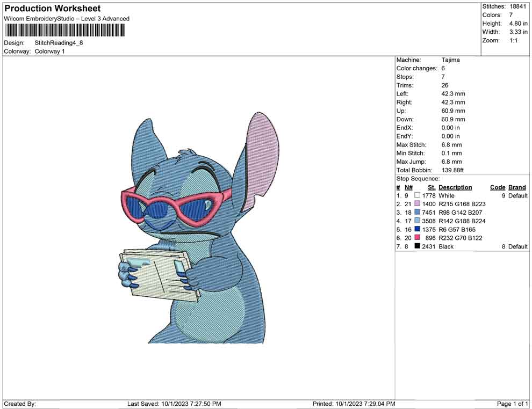Image resolution: width=532 pixels, height=409 pixels.
Task: Click 'Wilcom EmbroideryStudio – Level 3 Advanced' text
Action: point(67,19)
